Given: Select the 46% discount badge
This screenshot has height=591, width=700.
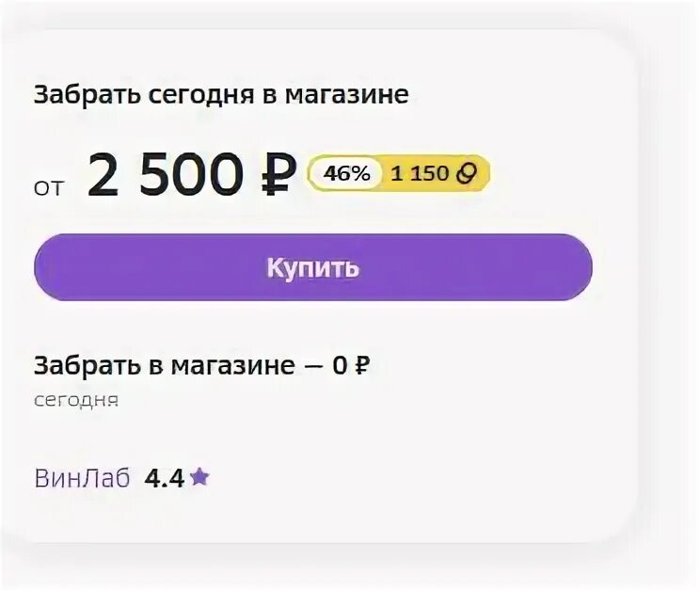Looking at the screenshot, I should pos(347,173).
